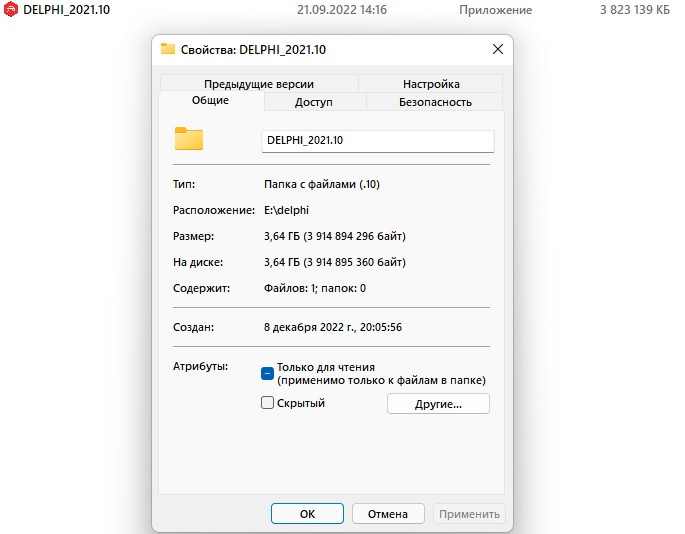Enable the 'Скрытый' checkbox
This screenshot has height=534, width=685.
pyautogui.click(x=267, y=403)
